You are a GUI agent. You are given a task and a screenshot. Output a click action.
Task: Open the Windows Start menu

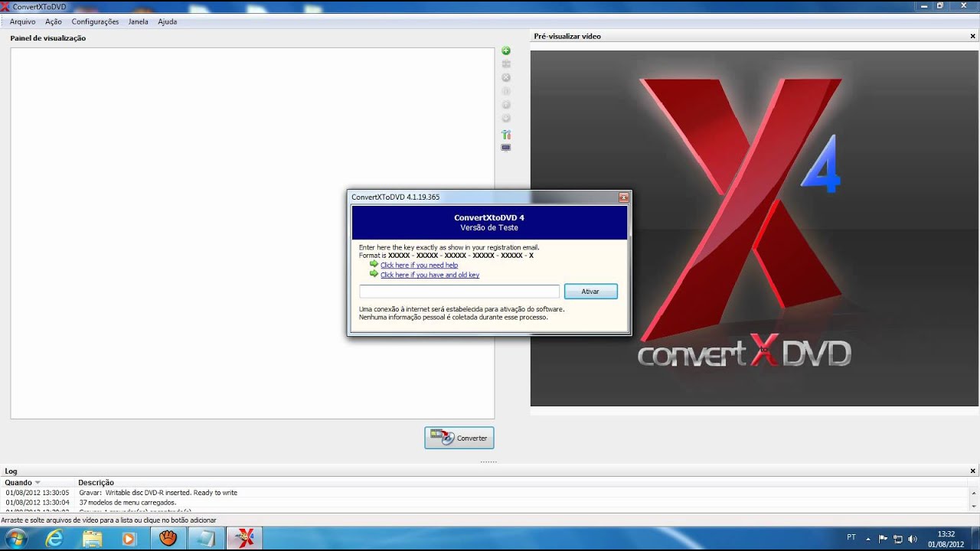point(15,539)
